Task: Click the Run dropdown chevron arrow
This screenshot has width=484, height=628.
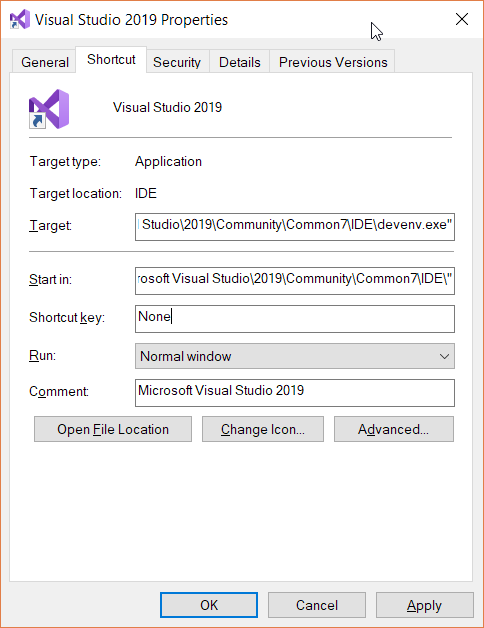Action: (x=444, y=356)
